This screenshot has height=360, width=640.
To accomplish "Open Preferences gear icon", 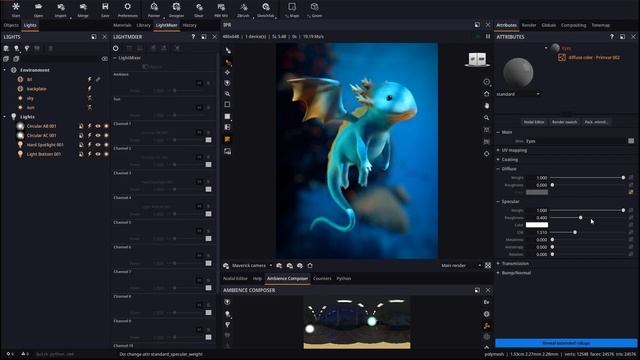I will 127,7.
